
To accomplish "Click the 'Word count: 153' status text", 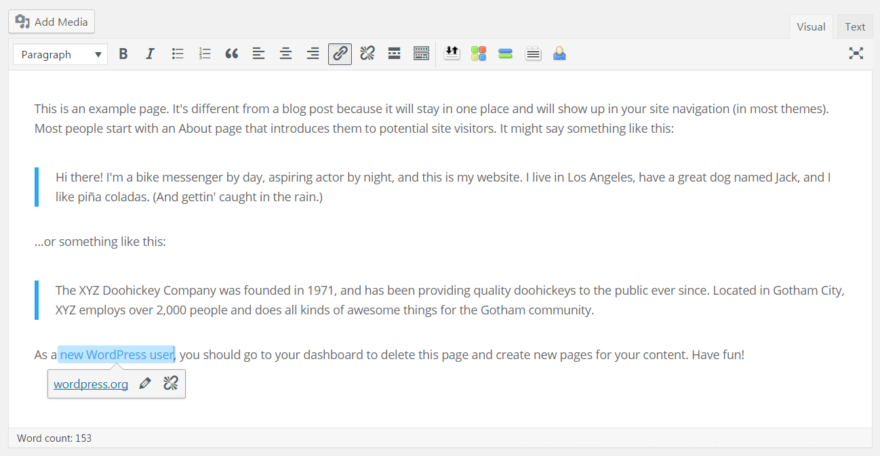I will 54,438.
